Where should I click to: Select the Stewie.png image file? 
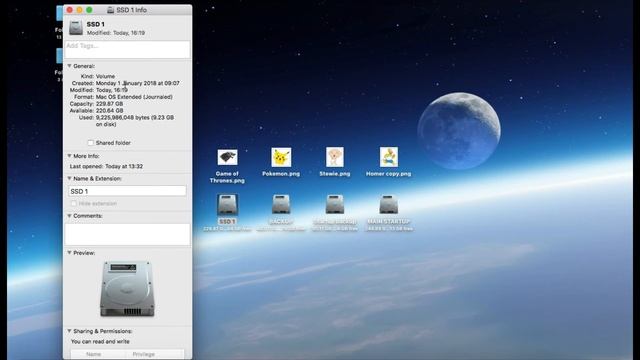335,157
